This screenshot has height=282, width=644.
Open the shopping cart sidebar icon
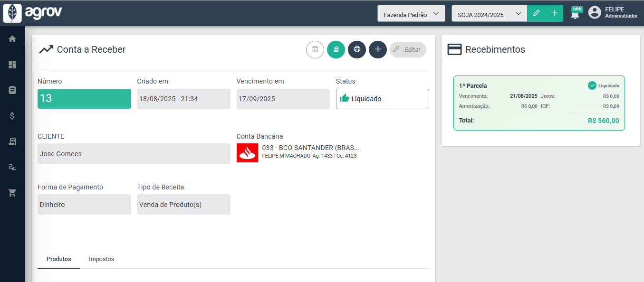pyautogui.click(x=12, y=193)
